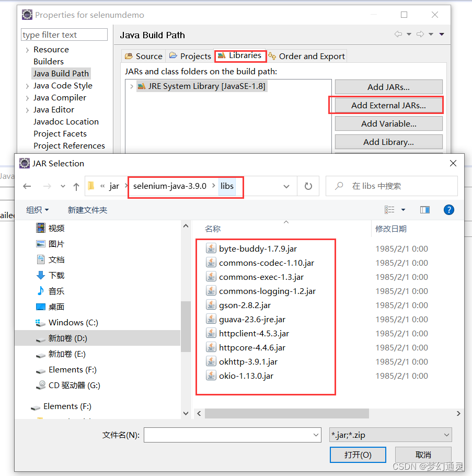Click the okio-1.13.0.jar file icon
This screenshot has height=476, width=472.
[x=211, y=376]
